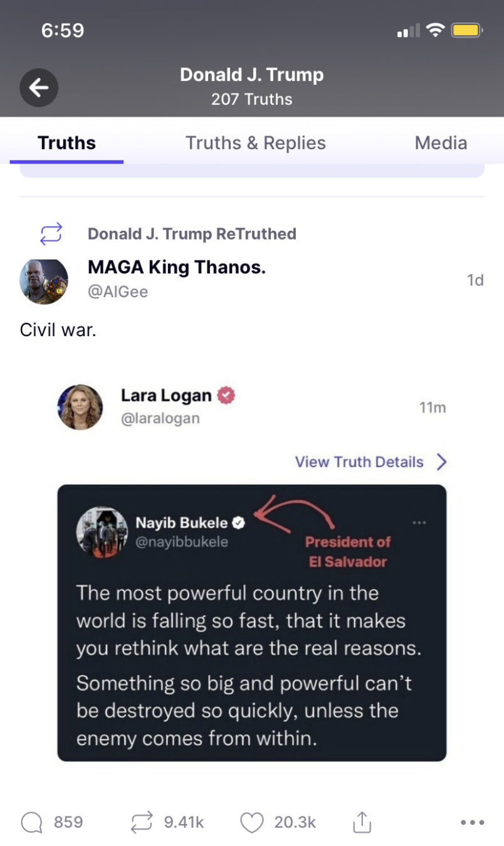Tap the Lara Logan display name

[166, 396]
